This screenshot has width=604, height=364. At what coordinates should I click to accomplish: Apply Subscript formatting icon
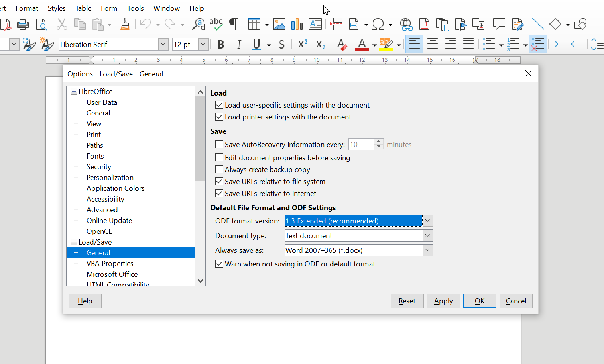321,44
